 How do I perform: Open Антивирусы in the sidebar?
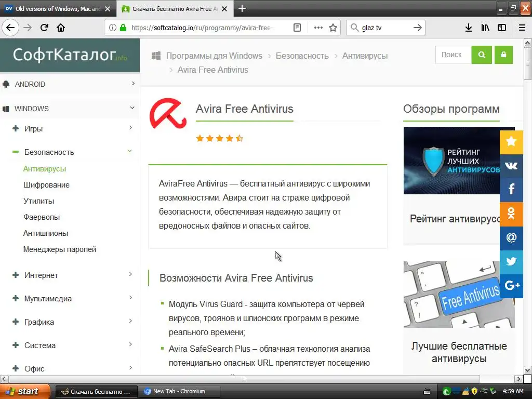tap(45, 169)
